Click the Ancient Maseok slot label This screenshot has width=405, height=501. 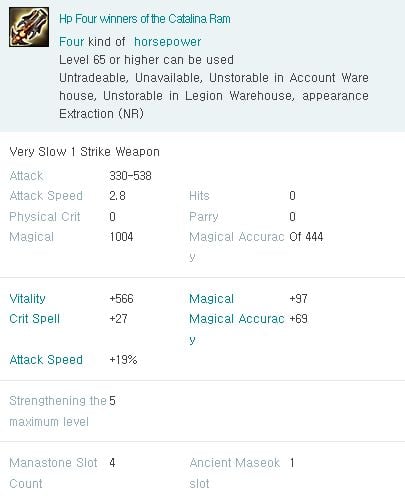tap(234, 473)
